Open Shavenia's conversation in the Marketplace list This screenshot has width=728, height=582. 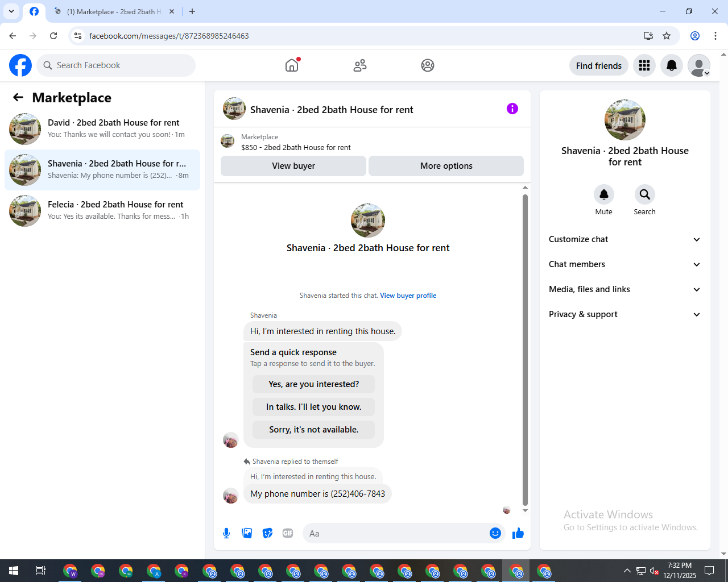coord(102,170)
